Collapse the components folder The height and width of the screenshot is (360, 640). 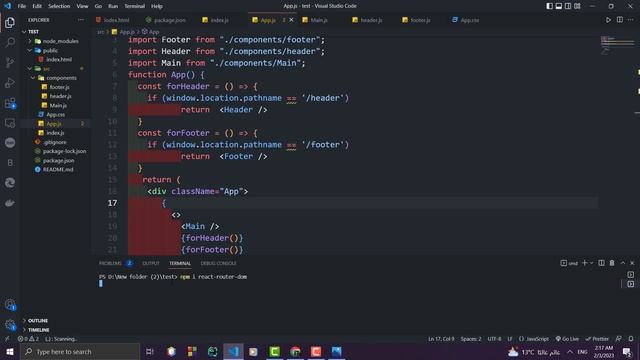click(x=56, y=78)
